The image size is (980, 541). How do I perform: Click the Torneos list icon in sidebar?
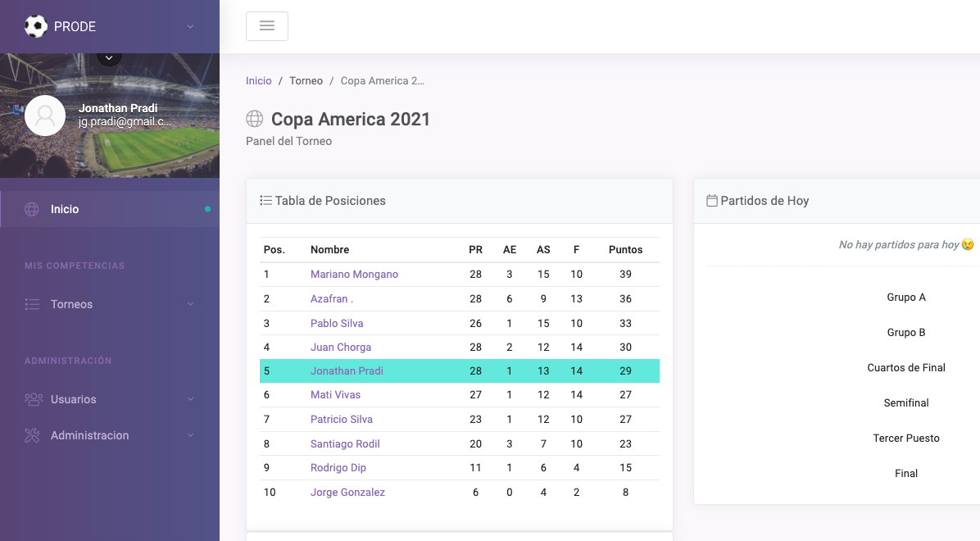[x=32, y=304]
